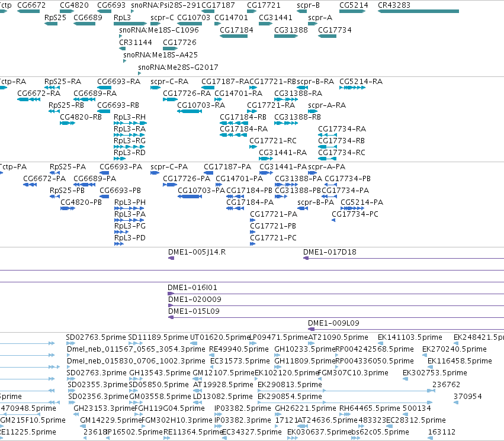Select the CG17734-RC transcript
This screenshot has width=504, height=441.
pyautogui.click(x=327, y=159)
